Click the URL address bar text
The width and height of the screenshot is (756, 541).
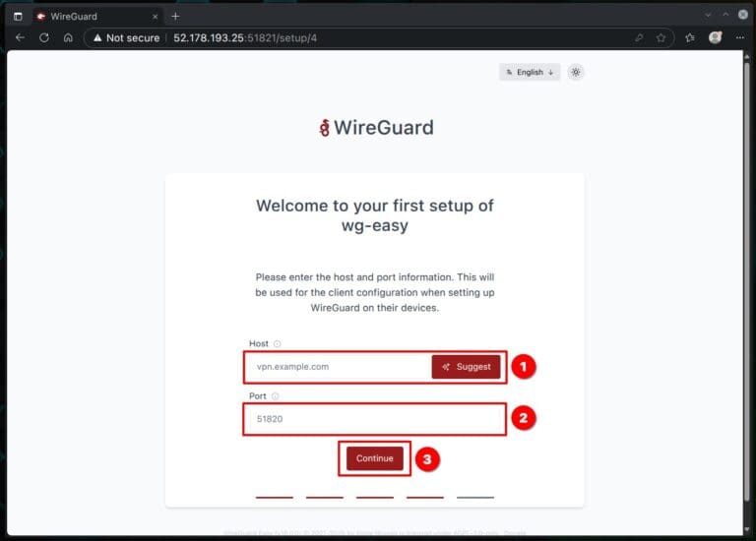click(245, 37)
